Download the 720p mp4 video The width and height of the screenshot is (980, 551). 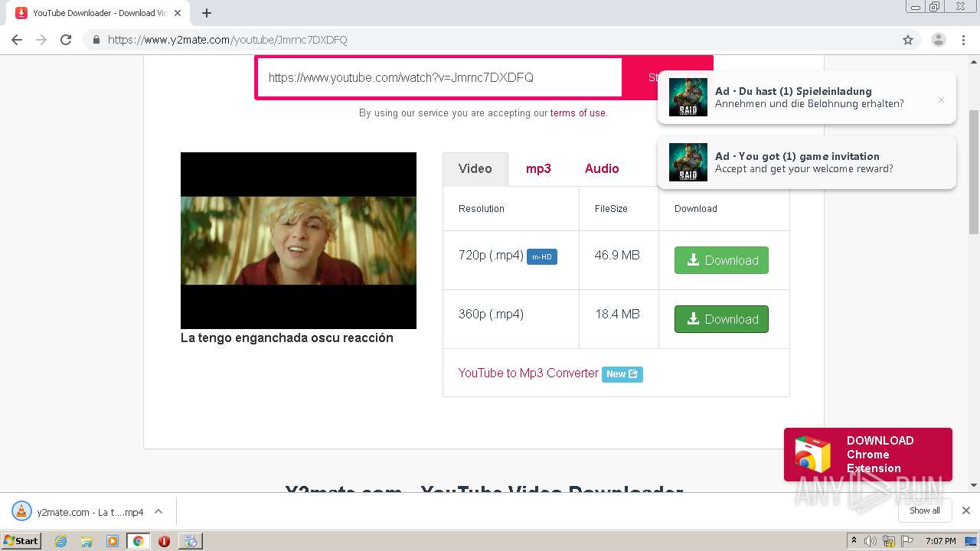click(721, 260)
